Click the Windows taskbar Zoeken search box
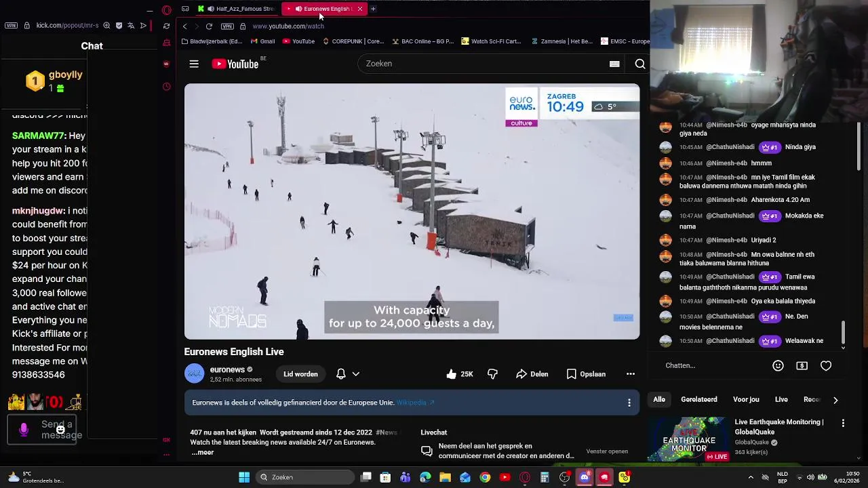This screenshot has height=488, width=868. pos(304,477)
